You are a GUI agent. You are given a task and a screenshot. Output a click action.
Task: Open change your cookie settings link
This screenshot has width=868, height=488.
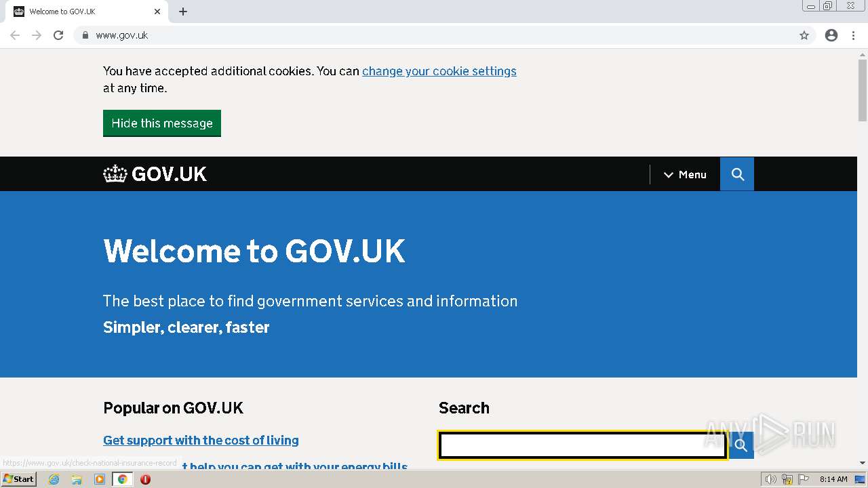(439, 71)
